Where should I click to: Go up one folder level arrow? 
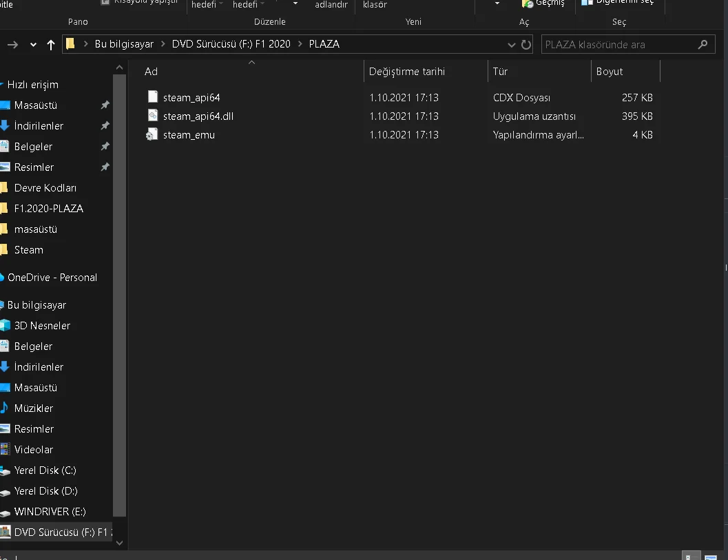click(50, 45)
